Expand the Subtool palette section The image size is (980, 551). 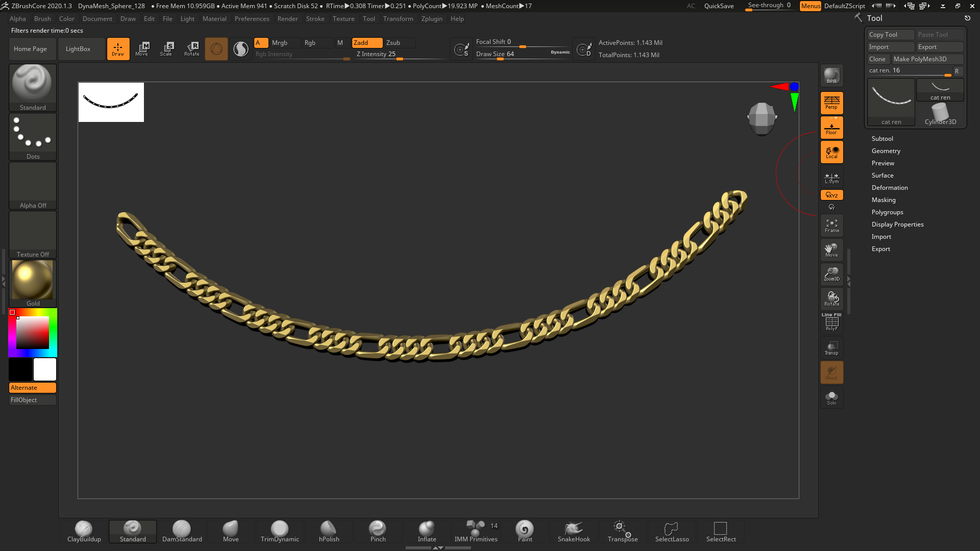pyautogui.click(x=882, y=139)
